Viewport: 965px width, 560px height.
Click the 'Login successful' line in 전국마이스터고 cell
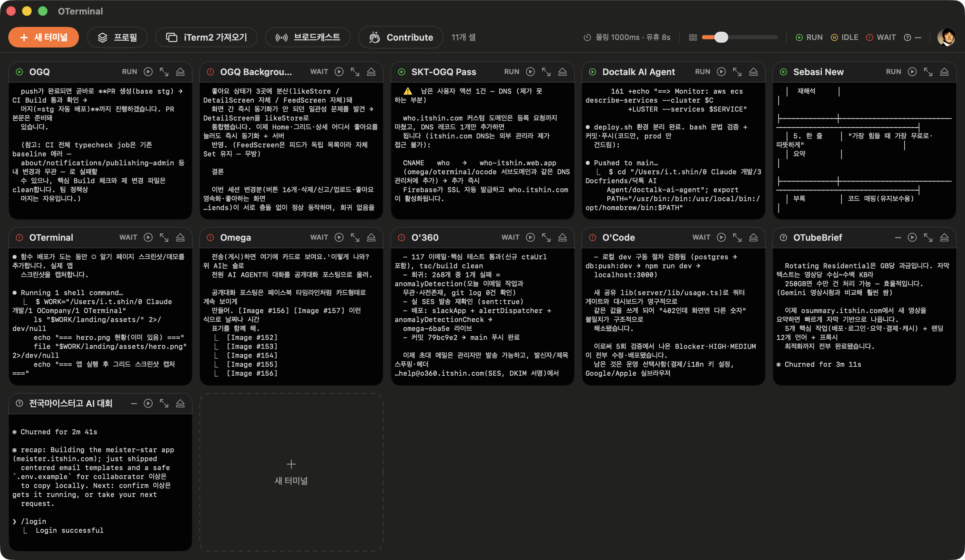tap(69, 530)
